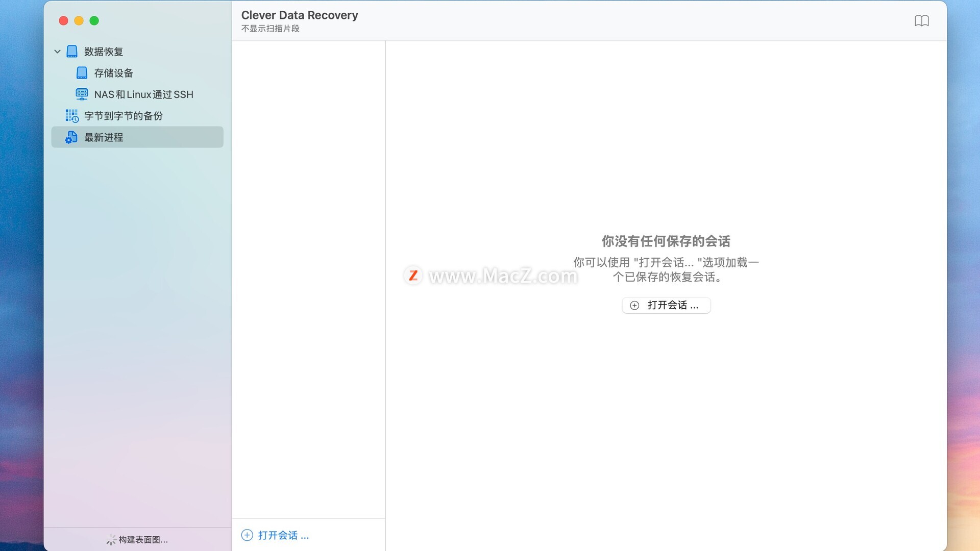Viewport: 980px width, 551px height.
Task: Click the 不显示扫描片段 subtitle text
Action: (270, 29)
